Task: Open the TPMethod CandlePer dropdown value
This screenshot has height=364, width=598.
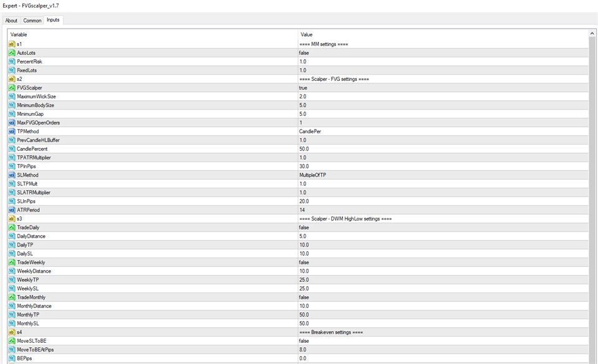Action: click(310, 132)
